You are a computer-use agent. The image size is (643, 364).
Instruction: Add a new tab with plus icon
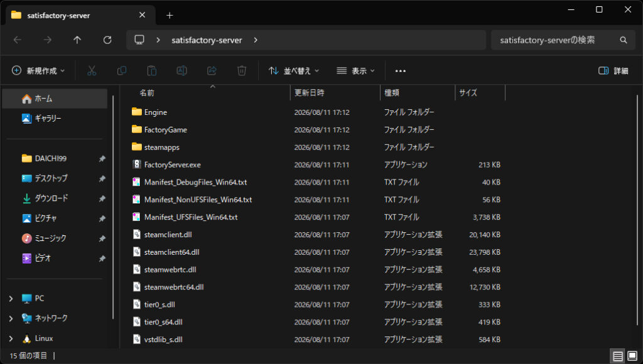(170, 16)
